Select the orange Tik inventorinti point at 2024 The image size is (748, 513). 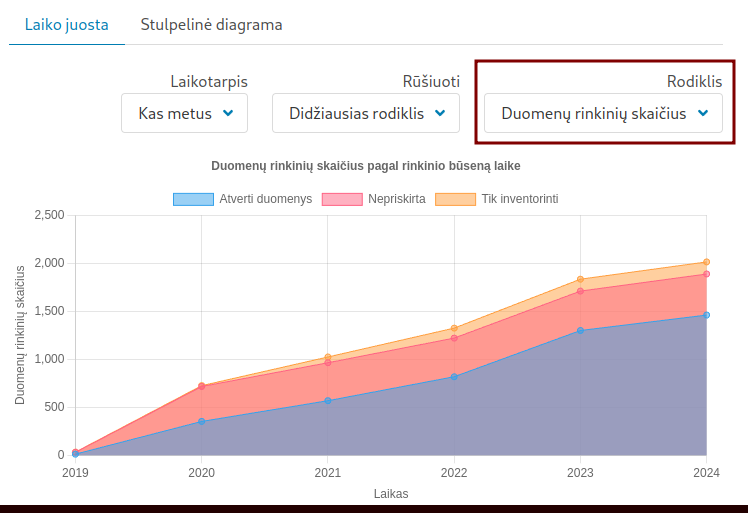tap(706, 262)
